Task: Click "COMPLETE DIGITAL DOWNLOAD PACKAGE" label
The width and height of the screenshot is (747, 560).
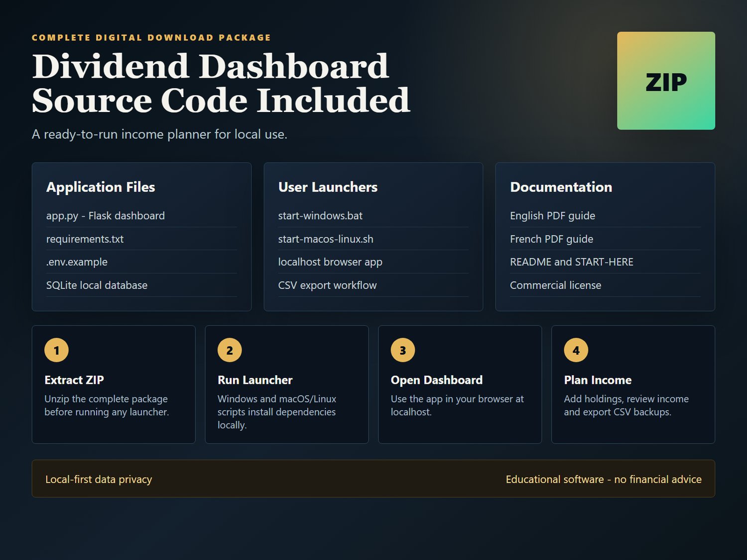Action: pyautogui.click(x=151, y=38)
